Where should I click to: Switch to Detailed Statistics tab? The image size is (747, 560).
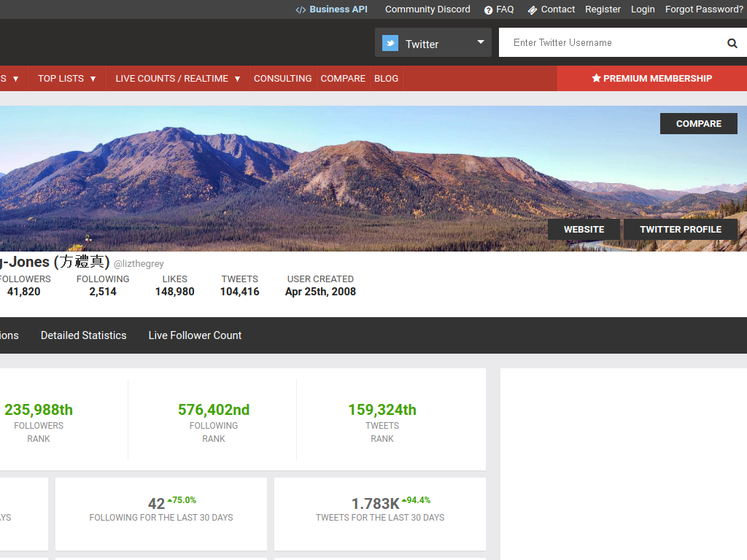pyautogui.click(x=84, y=335)
